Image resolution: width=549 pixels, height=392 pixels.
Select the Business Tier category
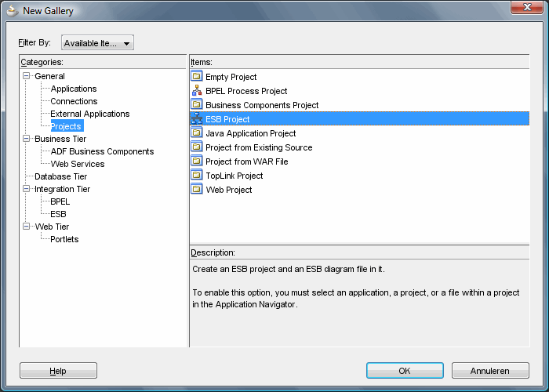click(x=60, y=139)
